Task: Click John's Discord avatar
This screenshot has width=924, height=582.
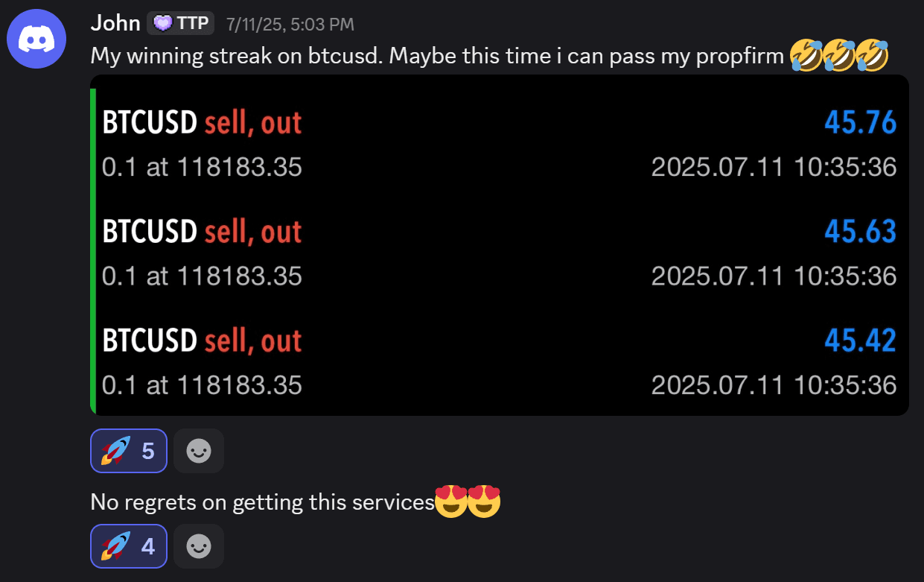Action: tap(36, 38)
